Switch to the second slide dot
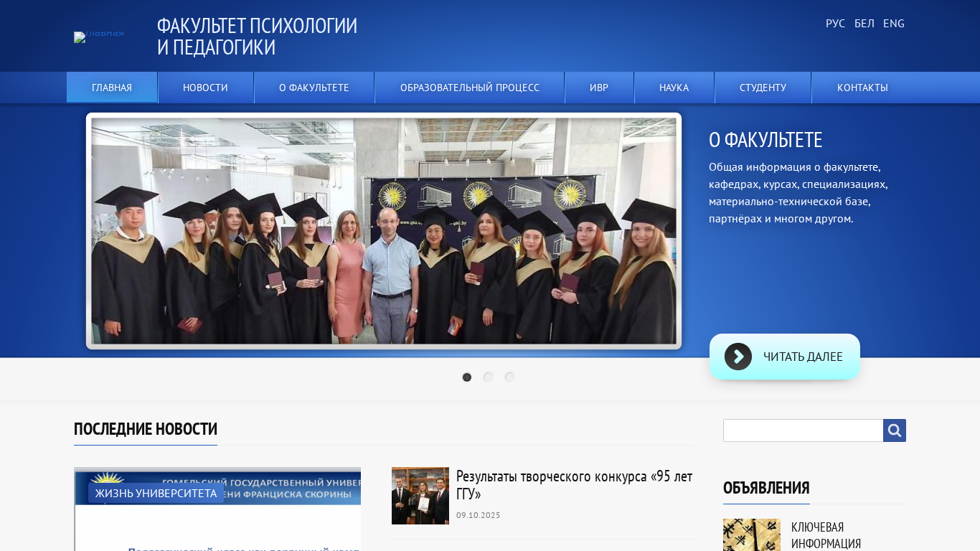The image size is (980, 551). [488, 377]
